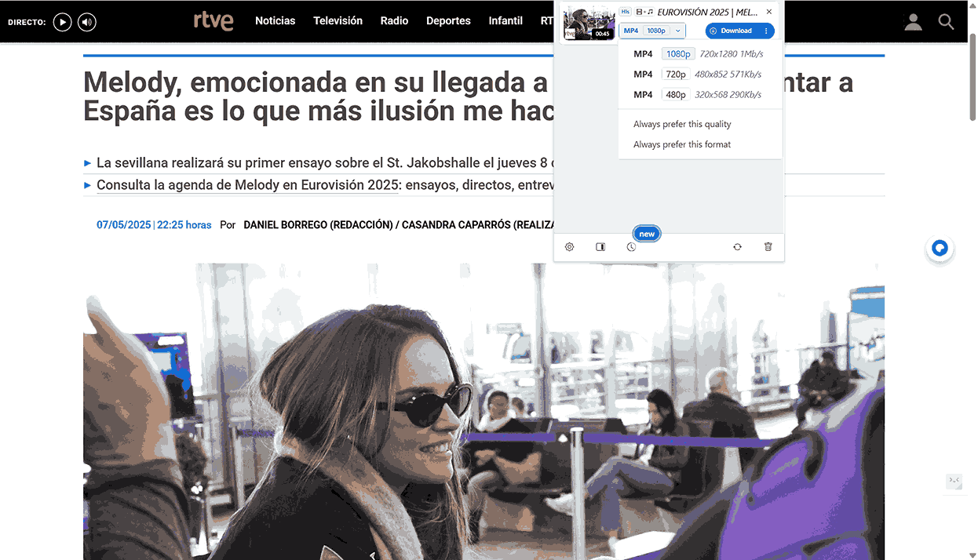Refresh the detected media list

(738, 246)
